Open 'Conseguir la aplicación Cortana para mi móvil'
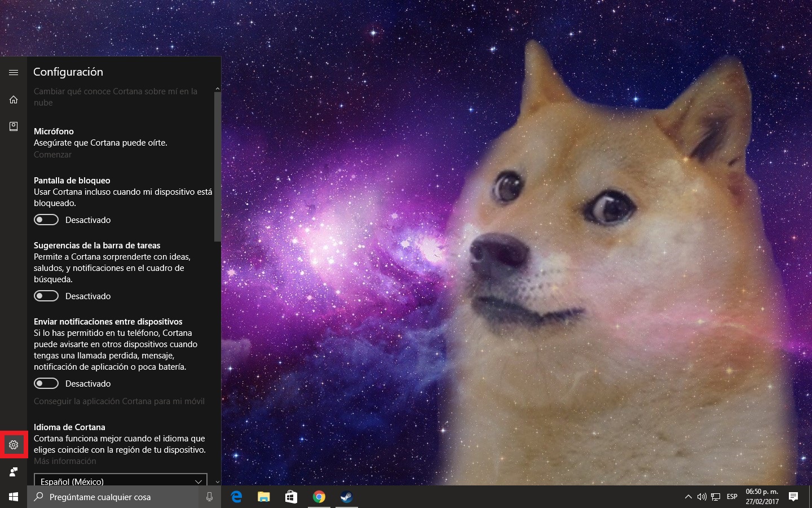This screenshot has width=812, height=508. tap(119, 401)
